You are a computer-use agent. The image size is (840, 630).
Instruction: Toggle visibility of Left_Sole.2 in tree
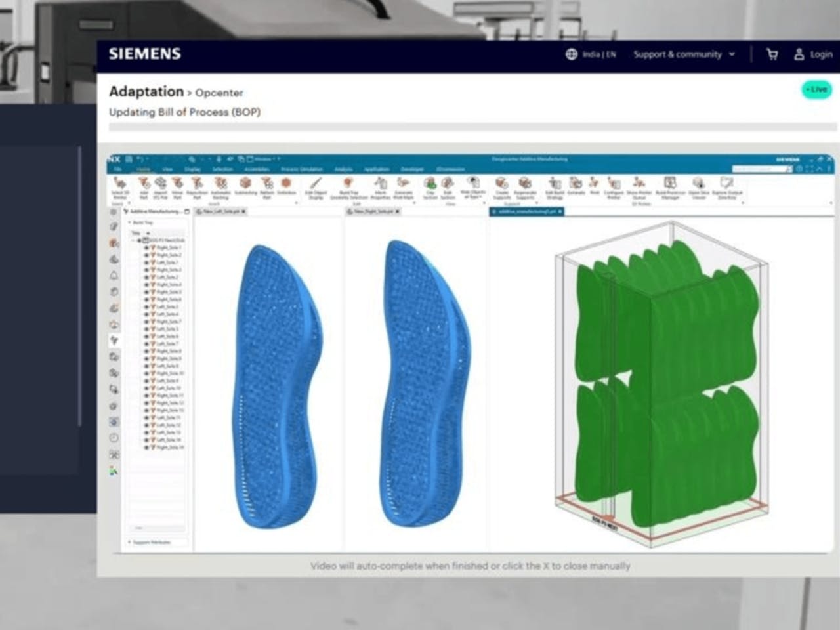[x=146, y=278]
